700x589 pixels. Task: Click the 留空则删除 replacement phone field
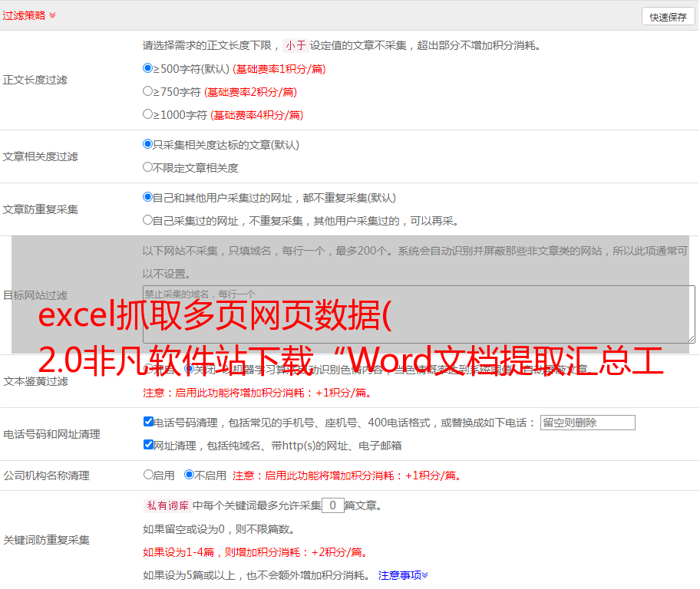pos(587,423)
